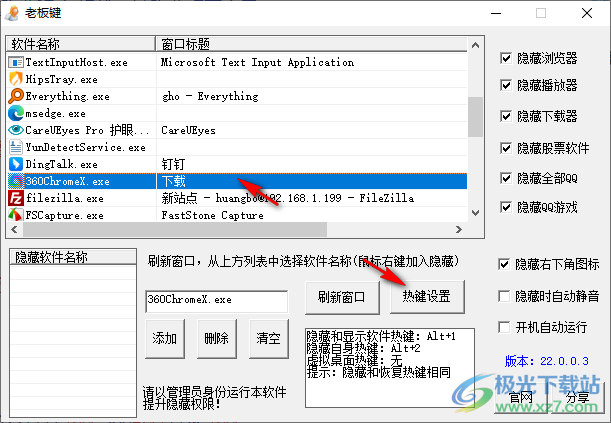
Task: Click the hotkey info text box
Action: (x=390, y=368)
